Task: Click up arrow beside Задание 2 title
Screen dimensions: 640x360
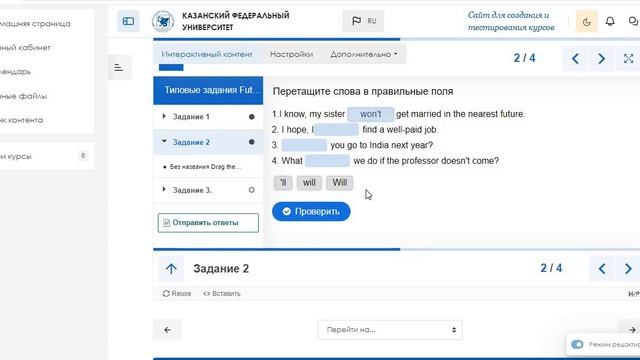Action: tap(171, 269)
